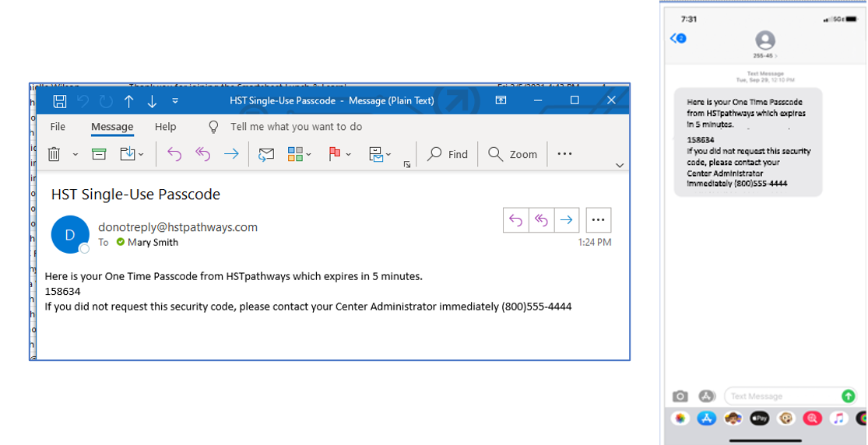Click Reply All in the ribbon toolbar

click(203, 154)
